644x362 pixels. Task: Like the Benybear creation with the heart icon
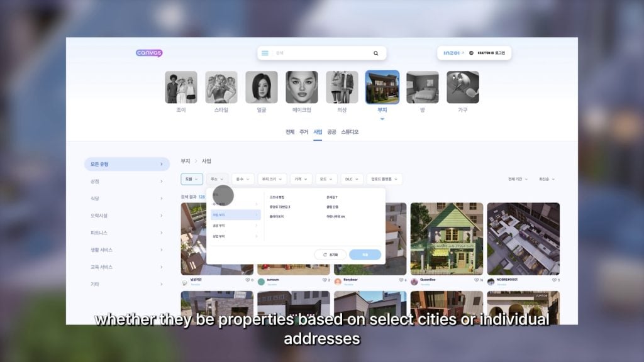tap(401, 280)
